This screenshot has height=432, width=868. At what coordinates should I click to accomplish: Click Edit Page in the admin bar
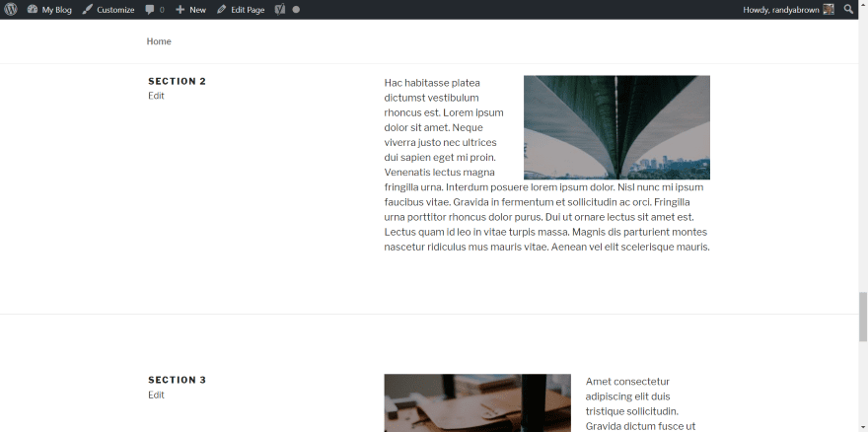click(241, 10)
